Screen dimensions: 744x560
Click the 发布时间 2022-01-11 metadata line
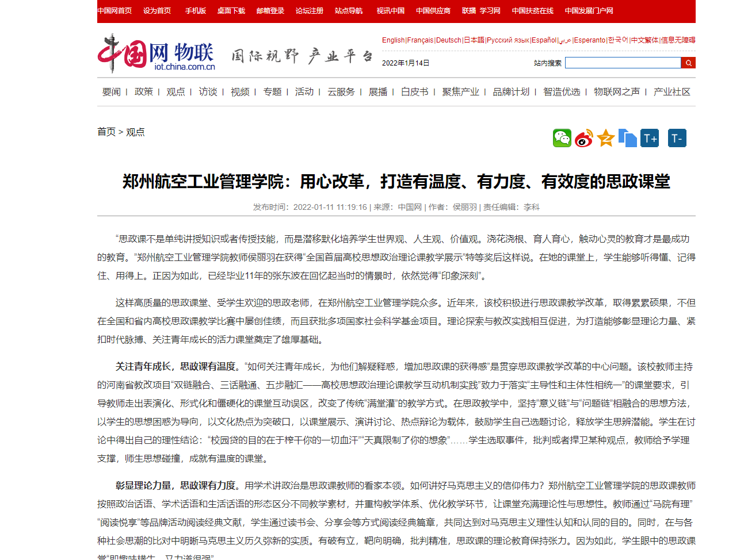click(x=396, y=207)
